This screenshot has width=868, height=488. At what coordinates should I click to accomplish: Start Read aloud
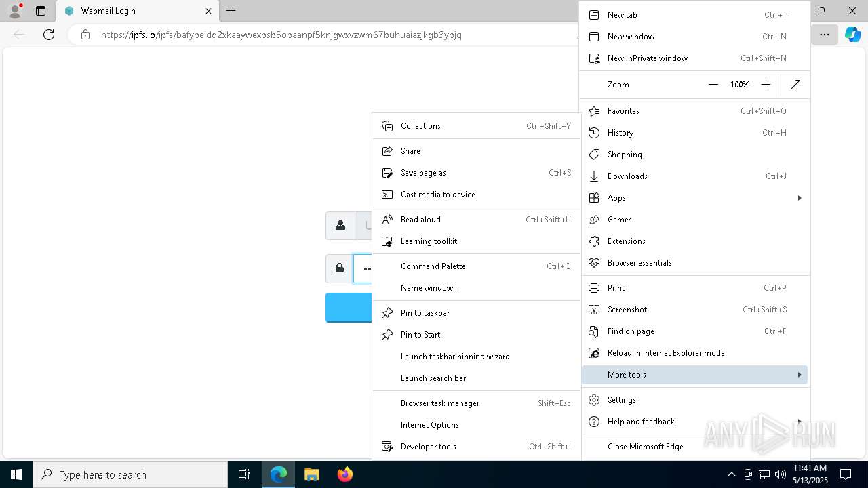pyautogui.click(x=476, y=219)
